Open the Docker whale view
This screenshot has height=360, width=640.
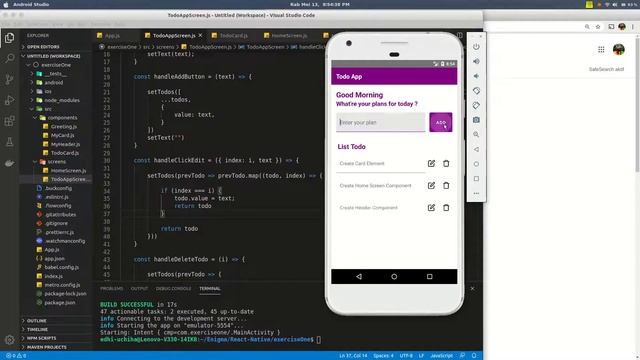[9, 163]
